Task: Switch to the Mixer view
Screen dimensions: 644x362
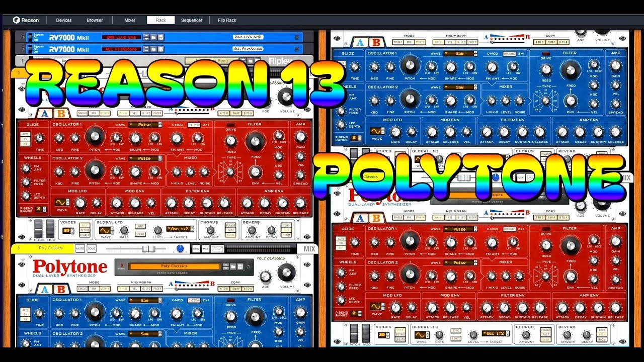Action: (130, 20)
